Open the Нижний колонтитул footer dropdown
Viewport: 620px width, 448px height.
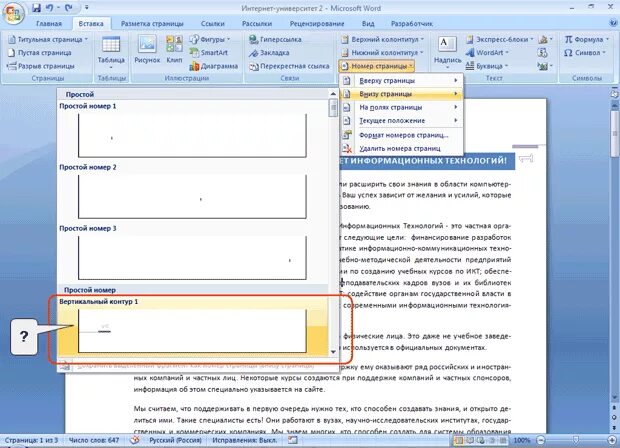click(x=382, y=53)
